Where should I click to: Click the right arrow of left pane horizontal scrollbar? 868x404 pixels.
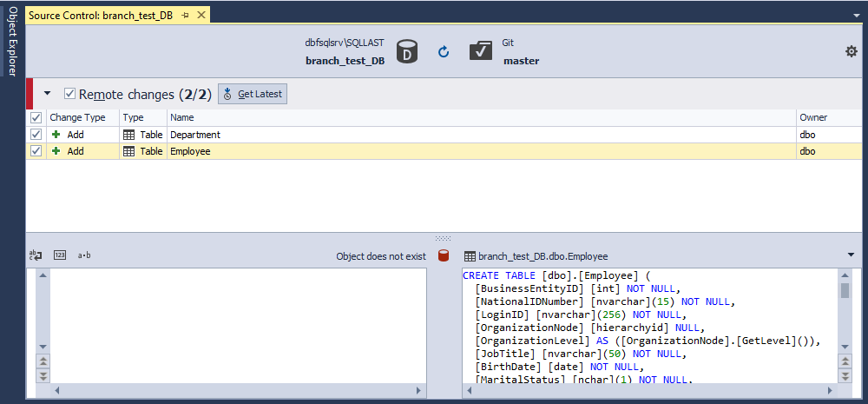419,391
